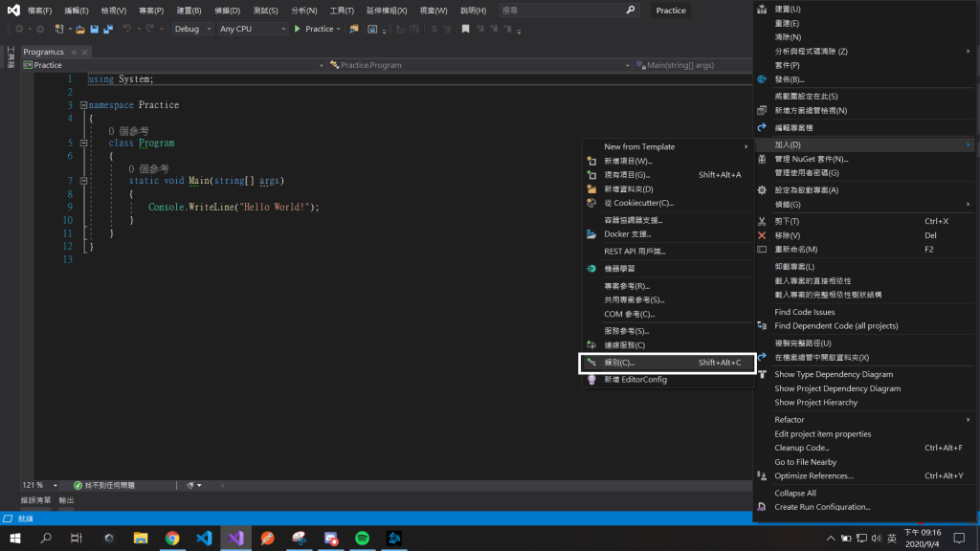
Task: Select 新增資料夾(D) menu entry
Action: click(667, 188)
